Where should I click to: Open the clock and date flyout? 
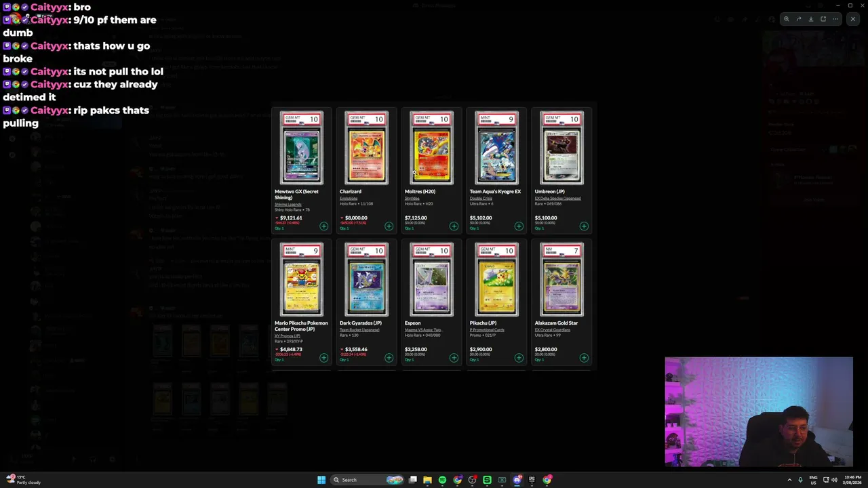pyautogui.click(x=853, y=480)
